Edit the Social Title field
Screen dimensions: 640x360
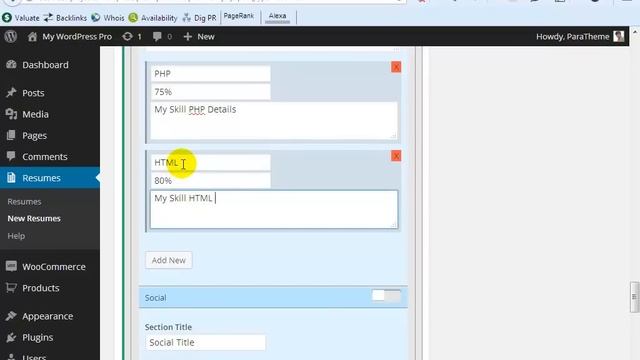(x=205, y=342)
